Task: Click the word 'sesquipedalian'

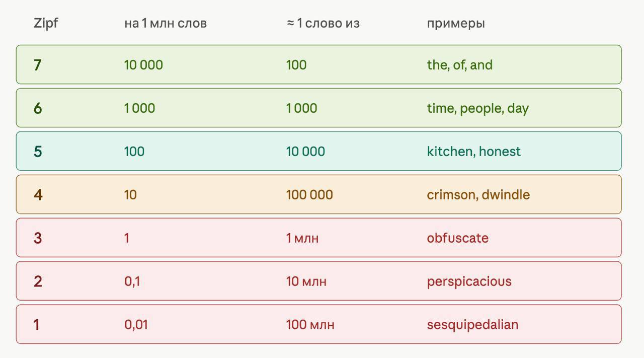Action: click(472, 325)
